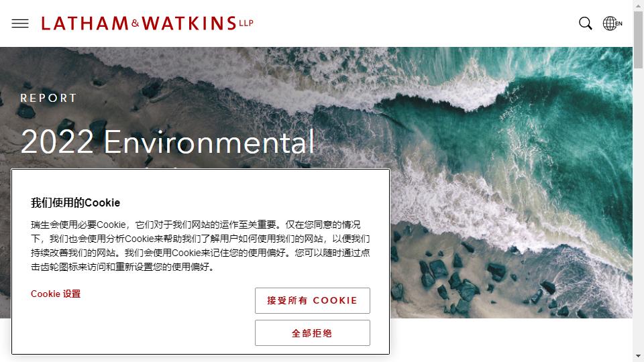
Task: Open the hamburger navigation menu
Action: (20, 23)
